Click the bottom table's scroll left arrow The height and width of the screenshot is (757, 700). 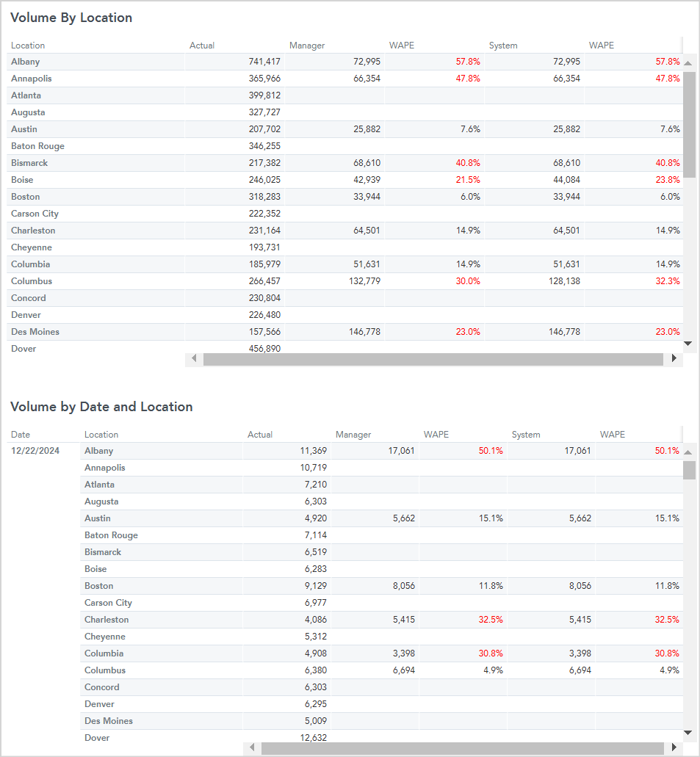pos(252,747)
